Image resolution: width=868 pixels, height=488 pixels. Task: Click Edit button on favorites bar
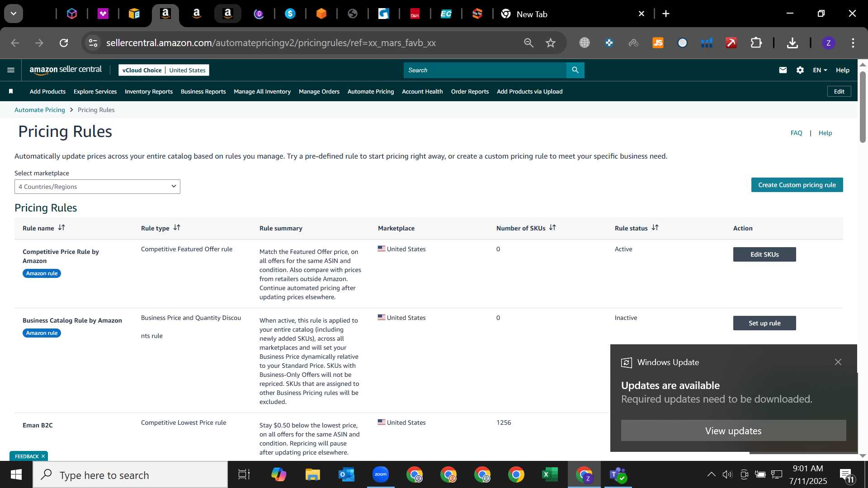pyautogui.click(x=839, y=91)
